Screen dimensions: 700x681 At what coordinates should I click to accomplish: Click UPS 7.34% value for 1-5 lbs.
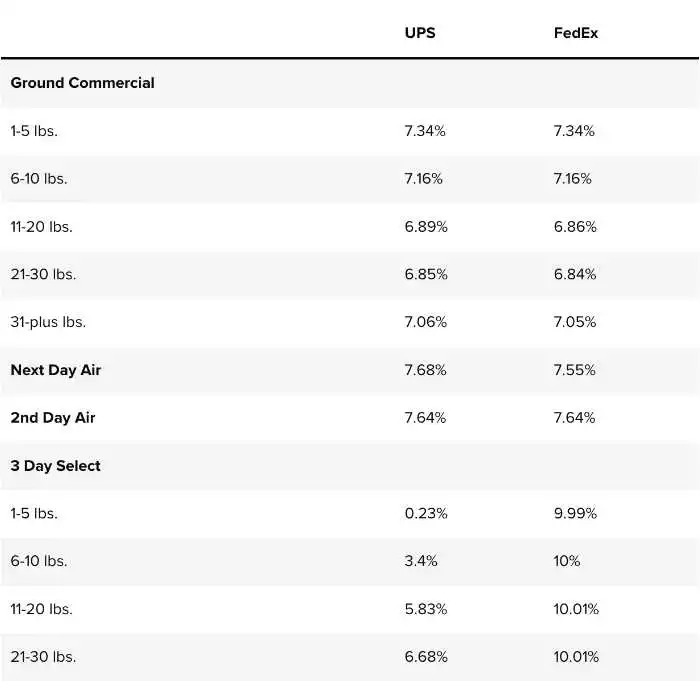coord(426,131)
